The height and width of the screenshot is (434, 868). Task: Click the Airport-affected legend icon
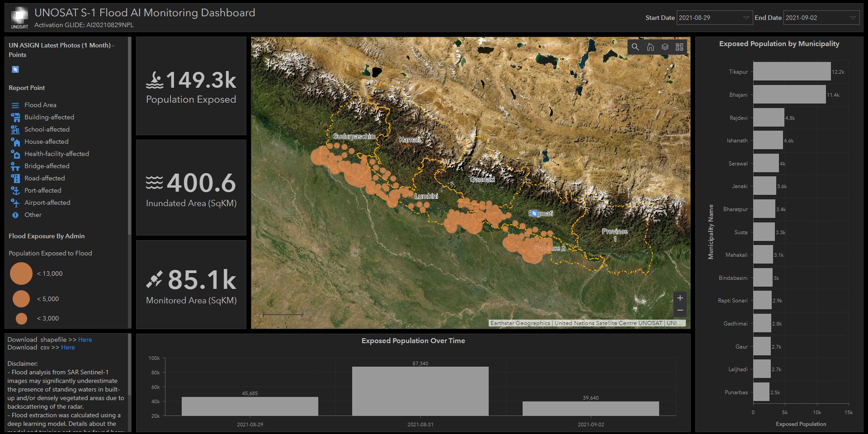pos(15,203)
